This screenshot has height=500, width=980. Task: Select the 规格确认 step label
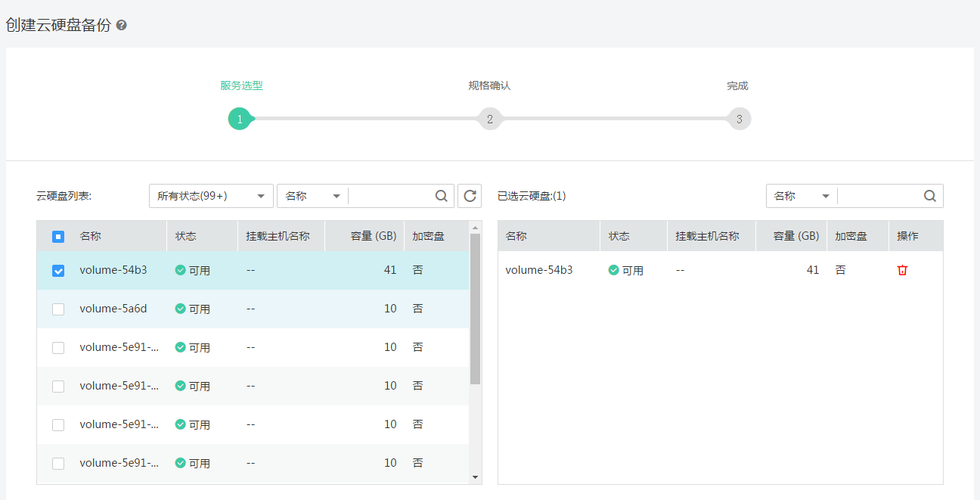click(x=490, y=85)
